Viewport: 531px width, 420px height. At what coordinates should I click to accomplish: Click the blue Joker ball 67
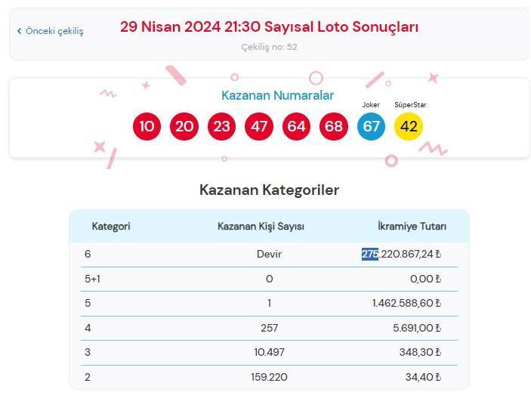pyautogui.click(x=371, y=126)
